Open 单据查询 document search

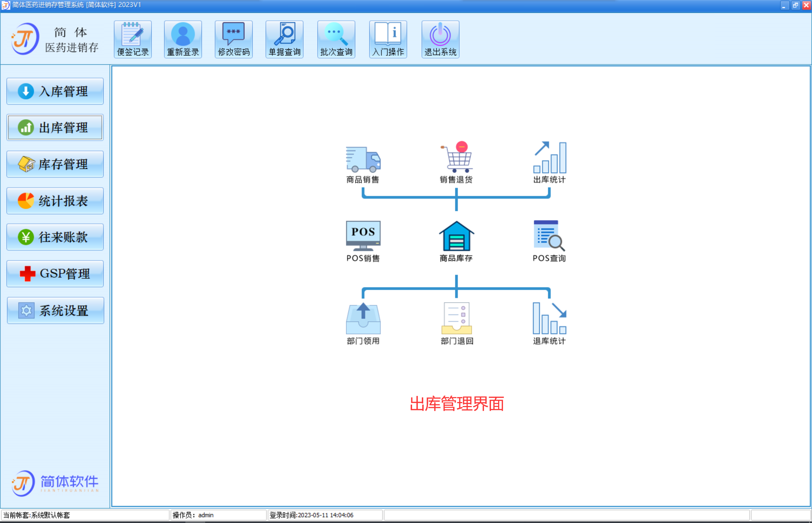point(284,39)
